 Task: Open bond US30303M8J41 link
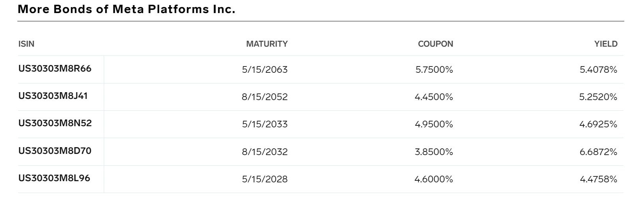(52, 96)
